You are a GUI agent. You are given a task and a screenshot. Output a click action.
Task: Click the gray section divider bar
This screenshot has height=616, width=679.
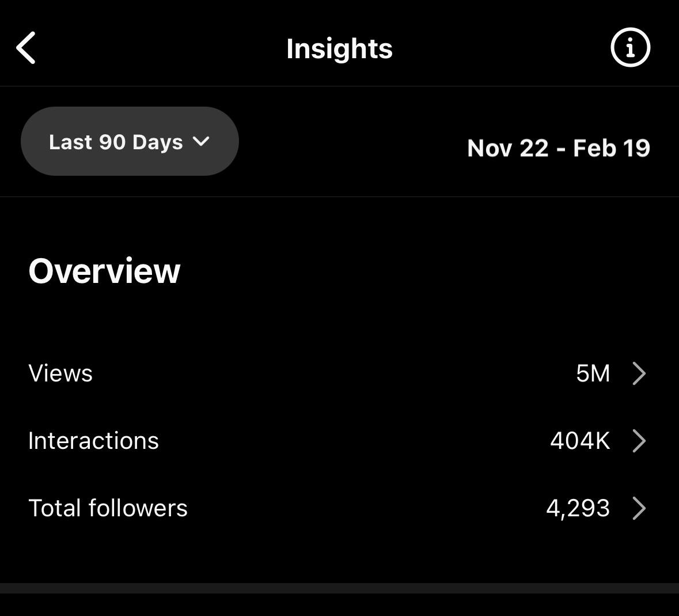(x=339, y=588)
